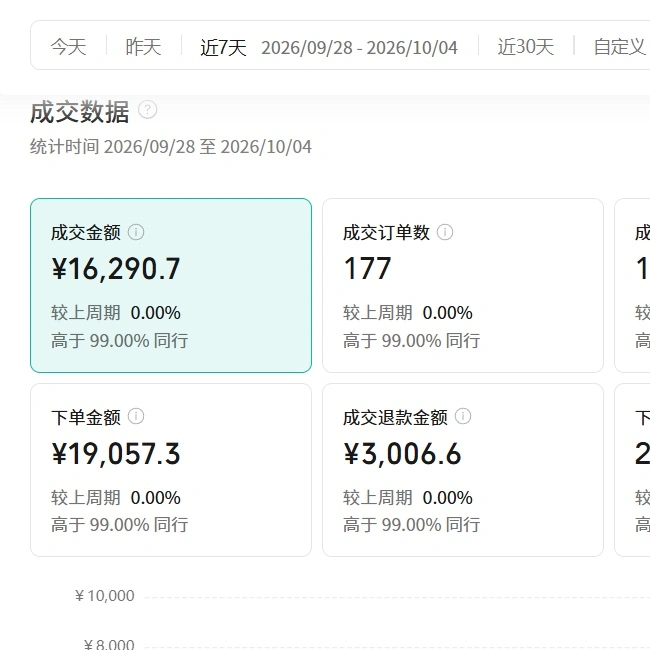Open the 自定义 custom date range
This screenshot has width=650, height=650.
point(619,47)
